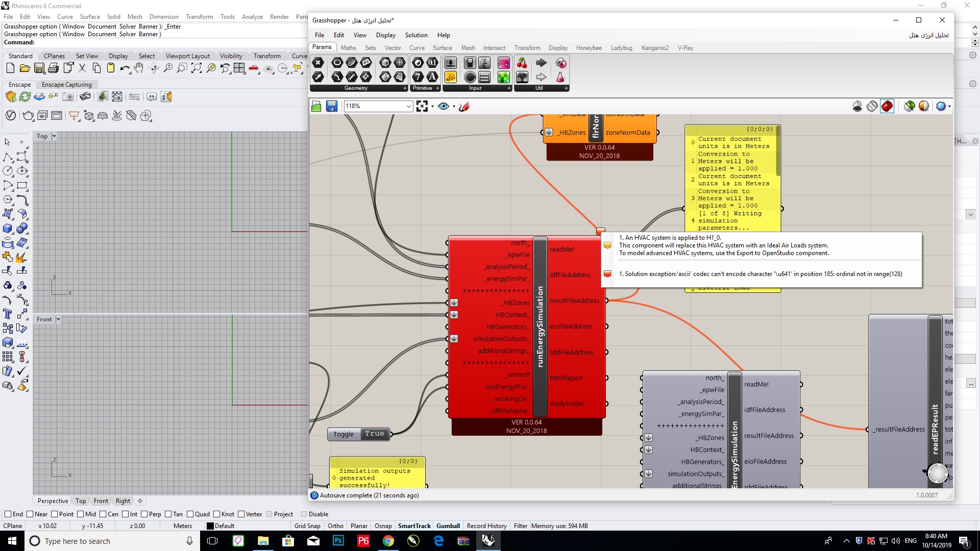Click the shaded preview sphere icon
This screenshot has width=980, height=551.
point(924,106)
